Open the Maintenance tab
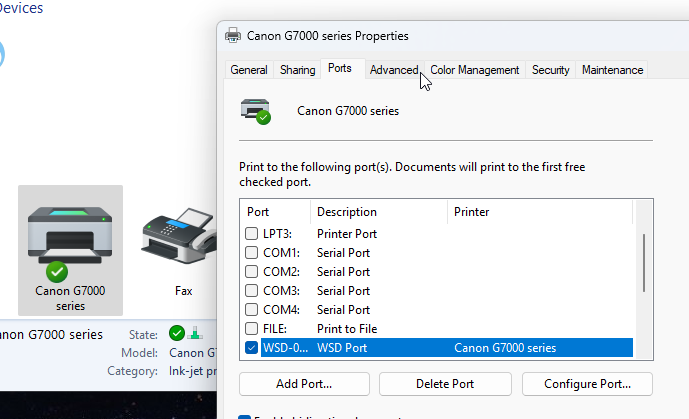The width and height of the screenshot is (689, 419). pos(612,70)
